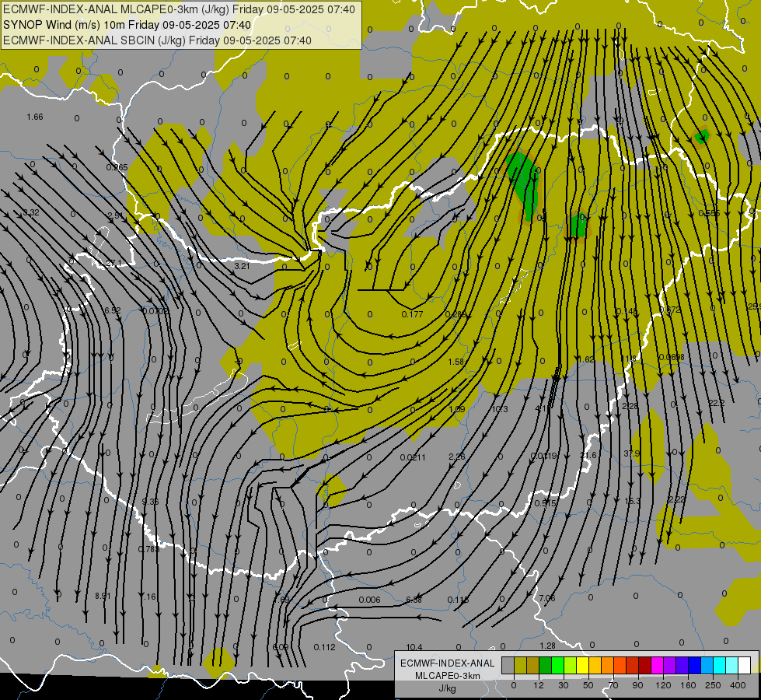Viewport: 761px width, 700px height.
Task: Click the gray swatch in the MLCAPE legend
Action: click(508, 665)
